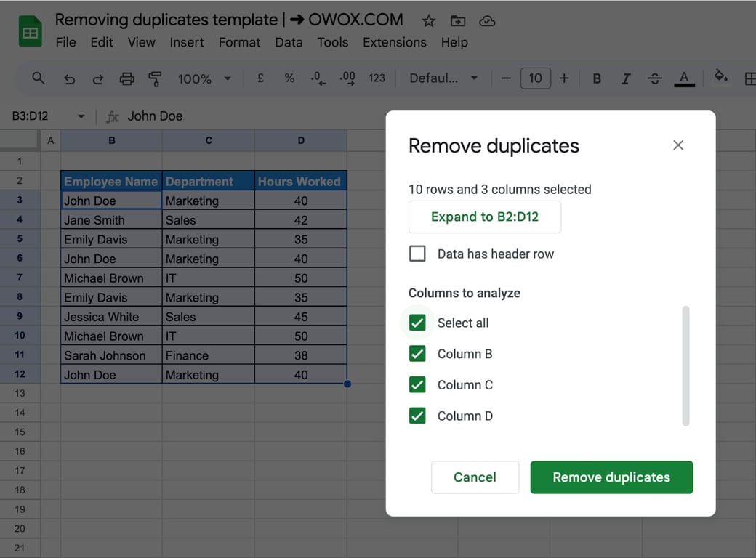This screenshot has height=558, width=756.
Task: Enable Data has header row checkbox
Action: coord(417,254)
